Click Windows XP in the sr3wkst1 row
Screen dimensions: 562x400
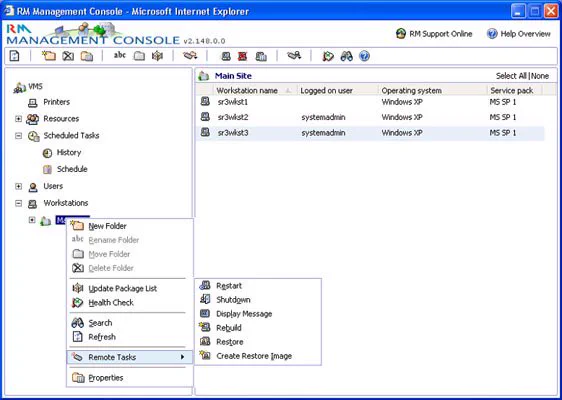(402, 102)
